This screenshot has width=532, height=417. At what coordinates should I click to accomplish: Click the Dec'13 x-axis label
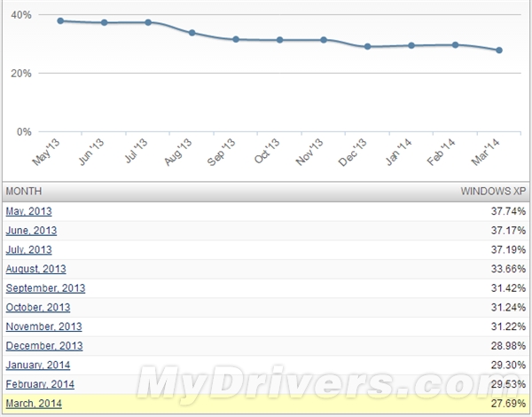tap(353, 153)
